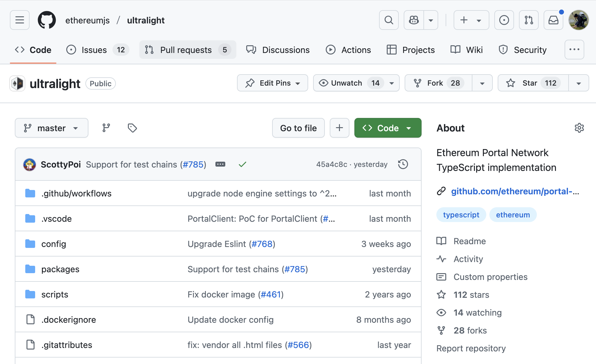Select the typescript topic tag
Screen dimensions: 596x364
click(x=461, y=215)
